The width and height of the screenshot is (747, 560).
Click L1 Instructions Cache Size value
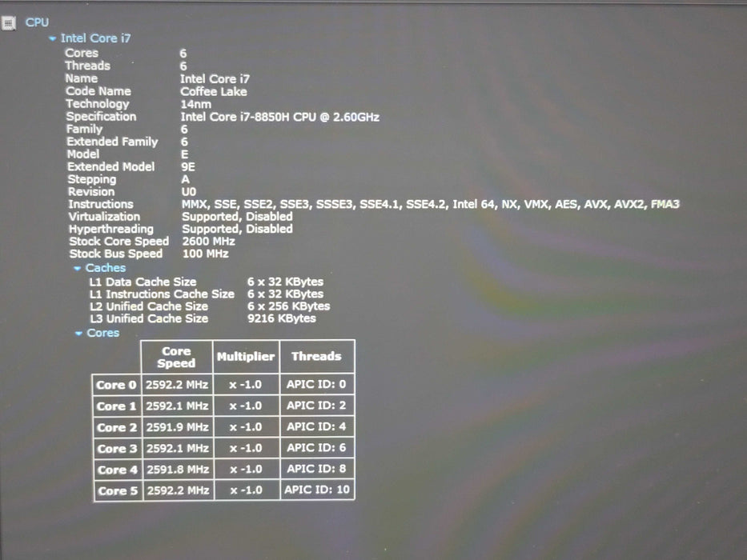click(x=285, y=294)
